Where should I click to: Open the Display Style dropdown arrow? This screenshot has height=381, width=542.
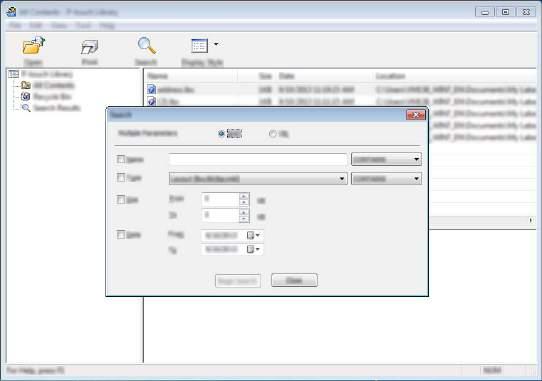216,44
